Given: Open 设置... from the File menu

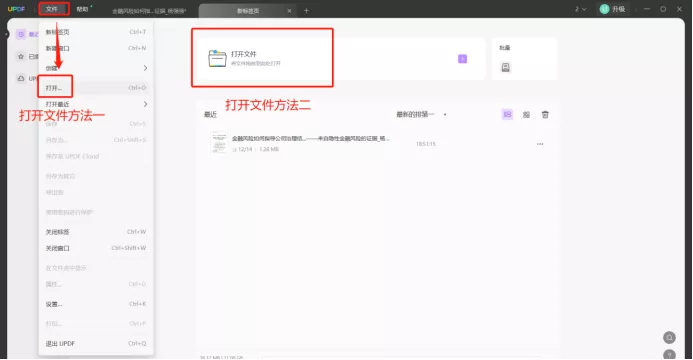Looking at the screenshot, I should pos(95,304).
